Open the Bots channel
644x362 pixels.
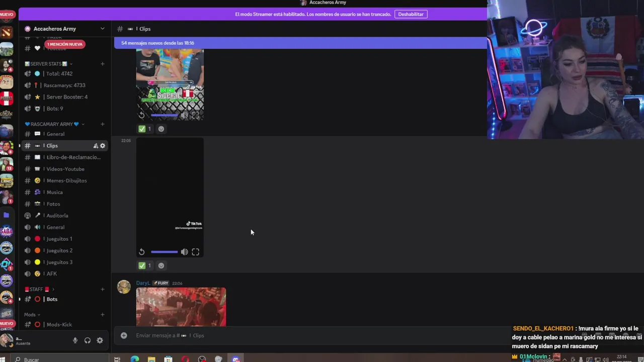click(x=65, y=299)
